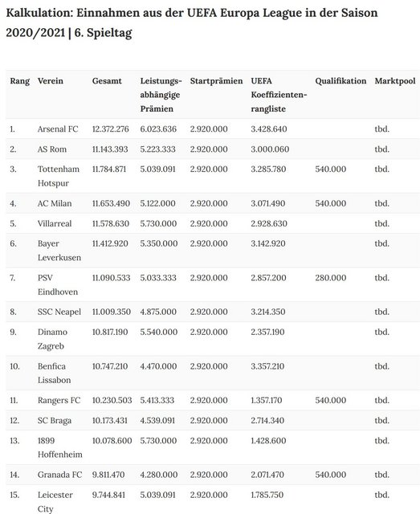Image resolution: width=420 pixels, height=514 pixels.
Task: Click Dinamo Zagreb club name
Action: (52, 339)
